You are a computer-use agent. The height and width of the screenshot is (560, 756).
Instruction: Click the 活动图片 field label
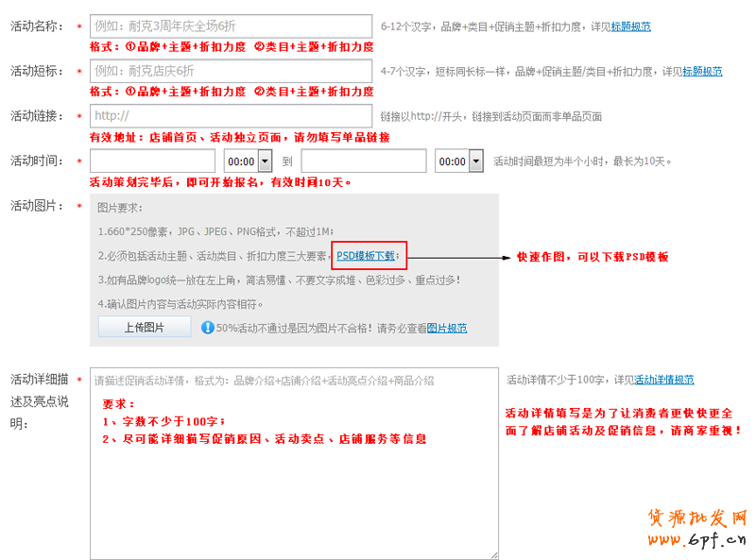[x=36, y=206]
